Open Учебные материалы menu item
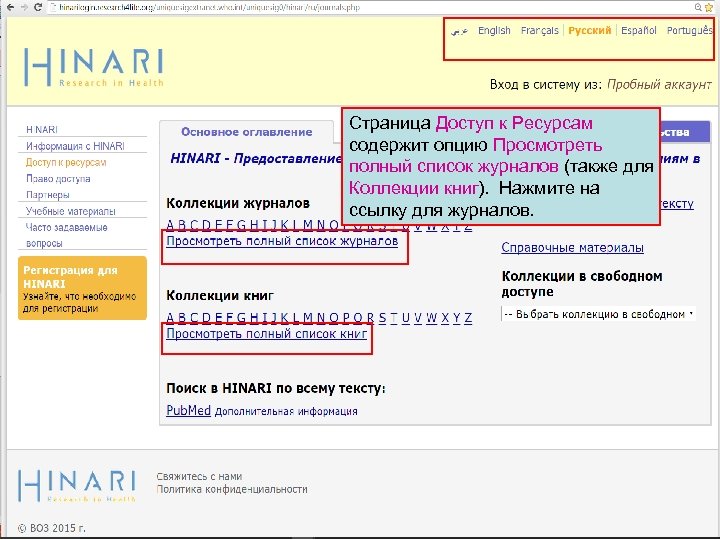Screen dimensions: 720x540 point(71,211)
